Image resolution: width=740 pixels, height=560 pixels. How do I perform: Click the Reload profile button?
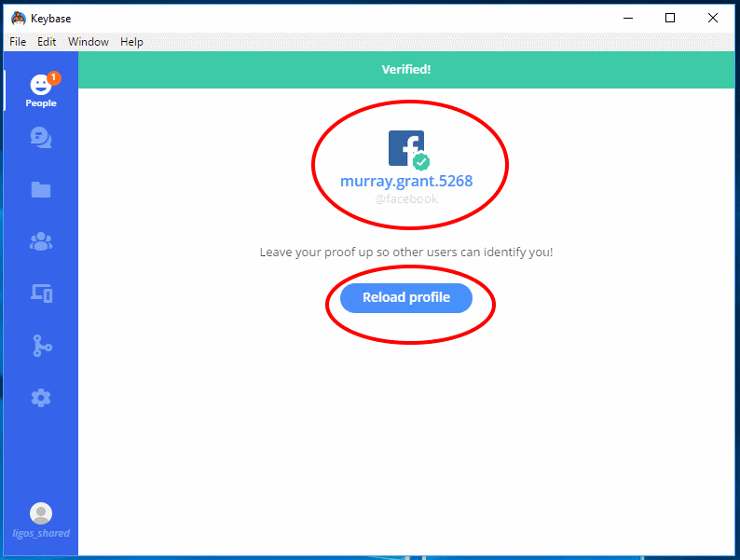click(406, 297)
